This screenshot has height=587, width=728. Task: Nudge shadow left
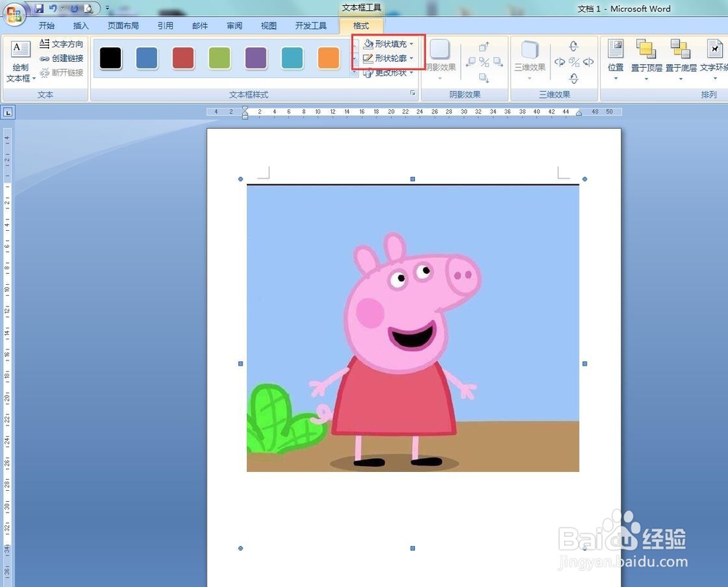470,62
